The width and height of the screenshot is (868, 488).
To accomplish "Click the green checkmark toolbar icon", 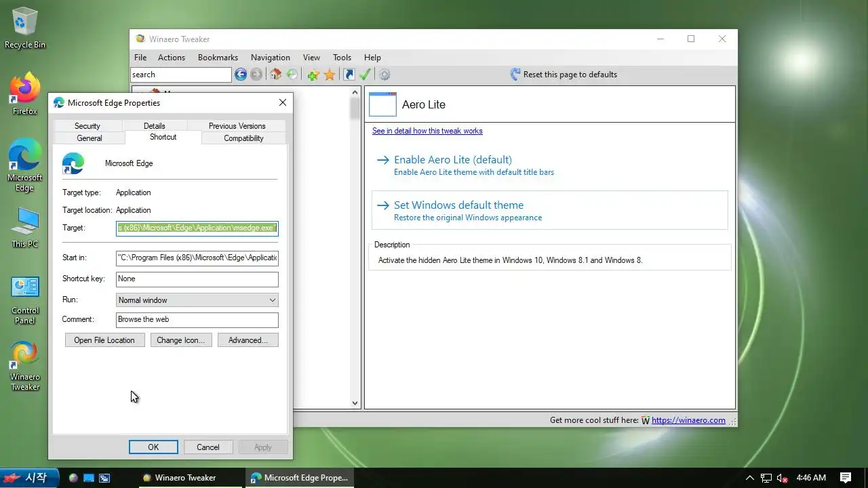I will pyautogui.click(x=365, y=75).
